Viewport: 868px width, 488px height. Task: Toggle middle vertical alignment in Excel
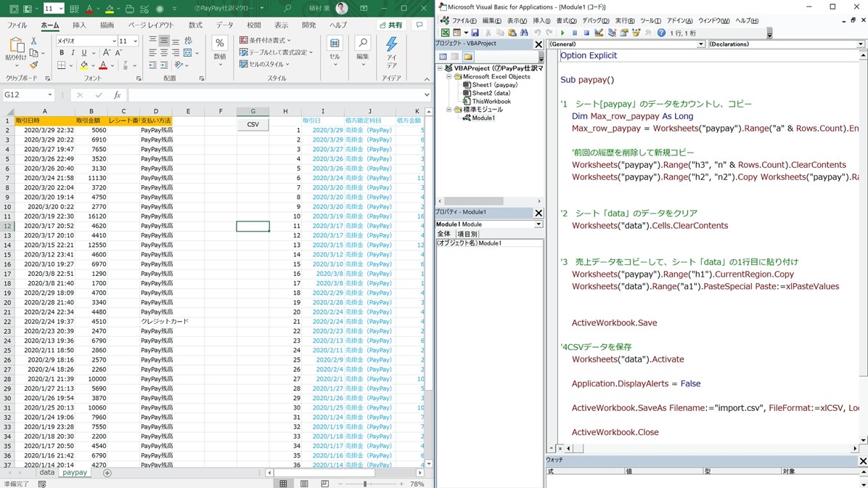pyautogui.click(x=164, y=41)
